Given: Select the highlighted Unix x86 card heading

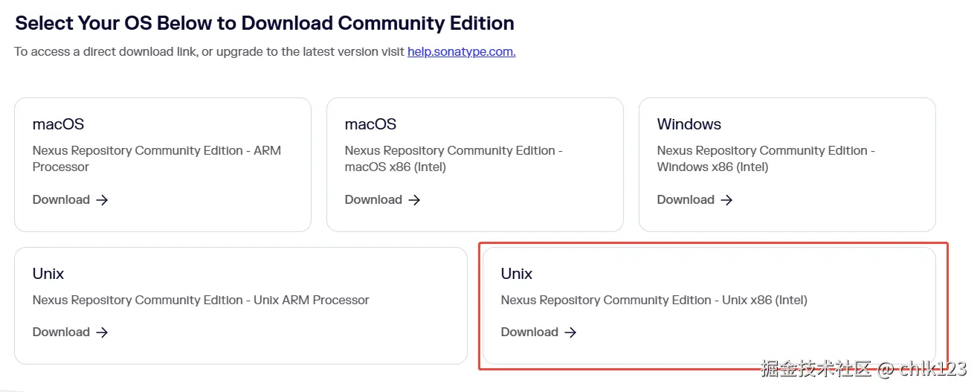Looking at the screenshot, I should point(517,274).
